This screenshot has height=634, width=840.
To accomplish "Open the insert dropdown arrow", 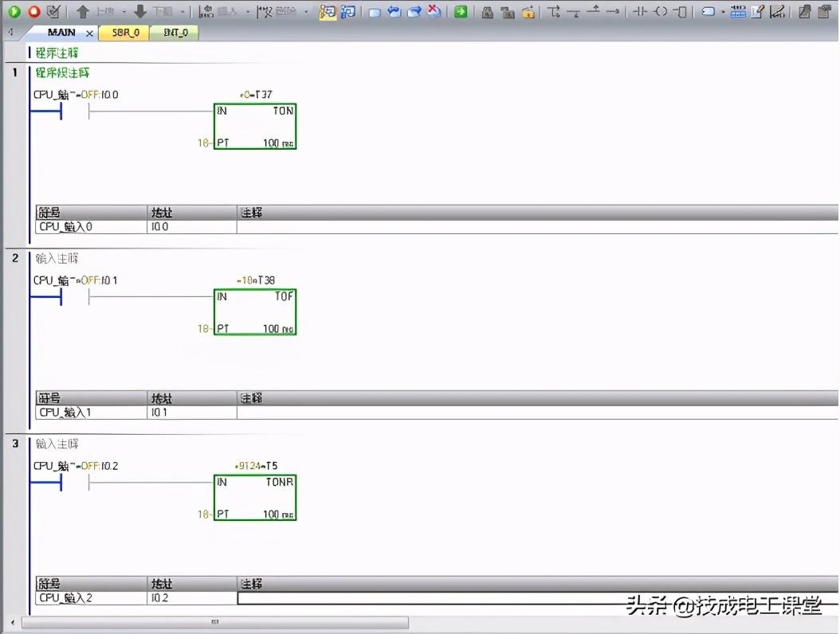I will tap(248, 11).
